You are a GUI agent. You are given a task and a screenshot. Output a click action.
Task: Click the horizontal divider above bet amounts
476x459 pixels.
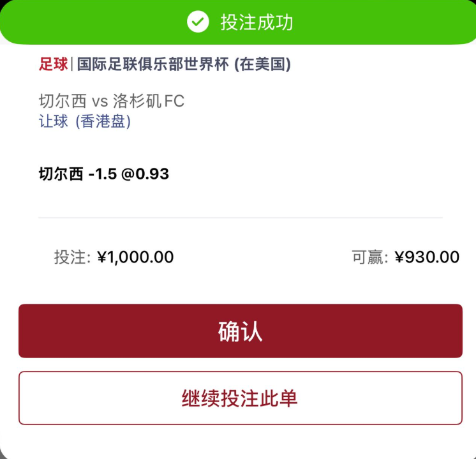[x=241, y=218]
